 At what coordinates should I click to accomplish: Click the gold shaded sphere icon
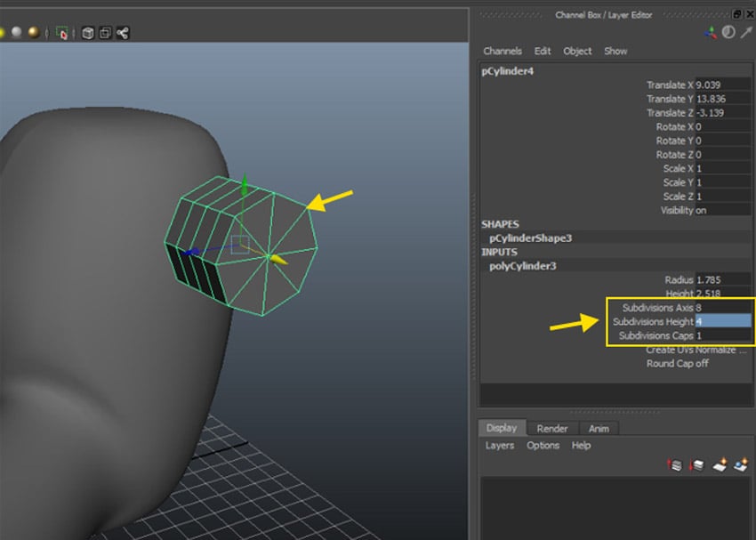pos(33,33)
